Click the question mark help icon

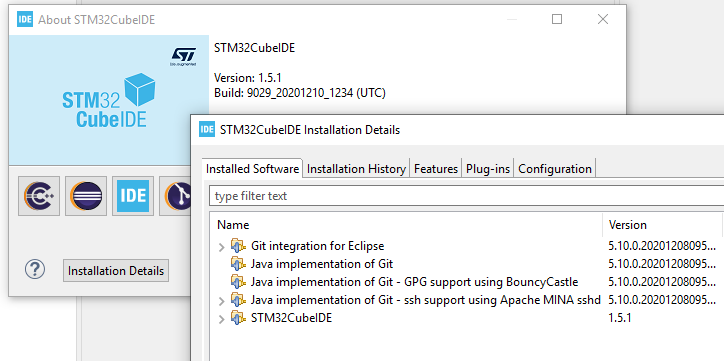[35, 269]
